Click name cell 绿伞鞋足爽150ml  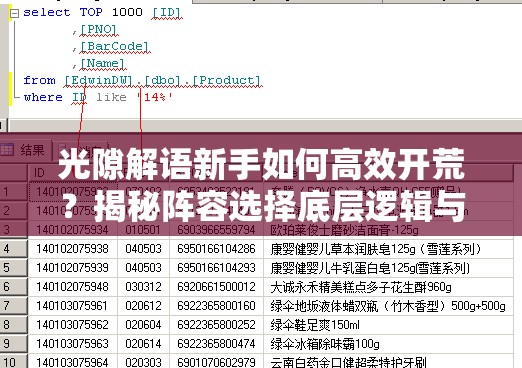tap(388, 325)
